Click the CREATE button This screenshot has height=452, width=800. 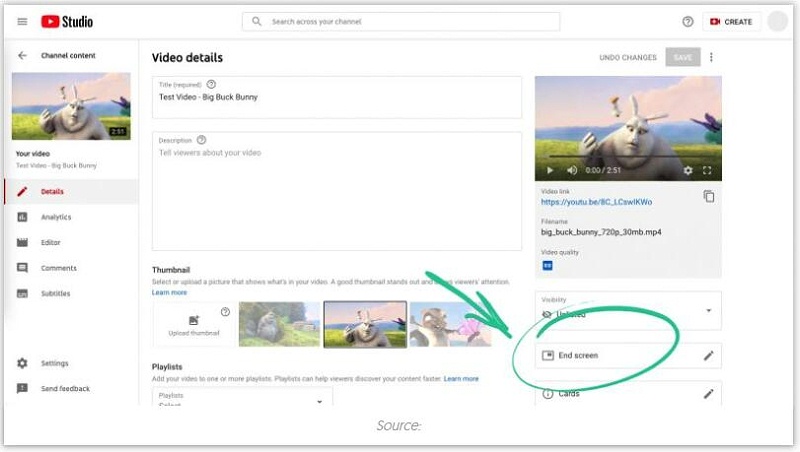[x=732, y=21]
